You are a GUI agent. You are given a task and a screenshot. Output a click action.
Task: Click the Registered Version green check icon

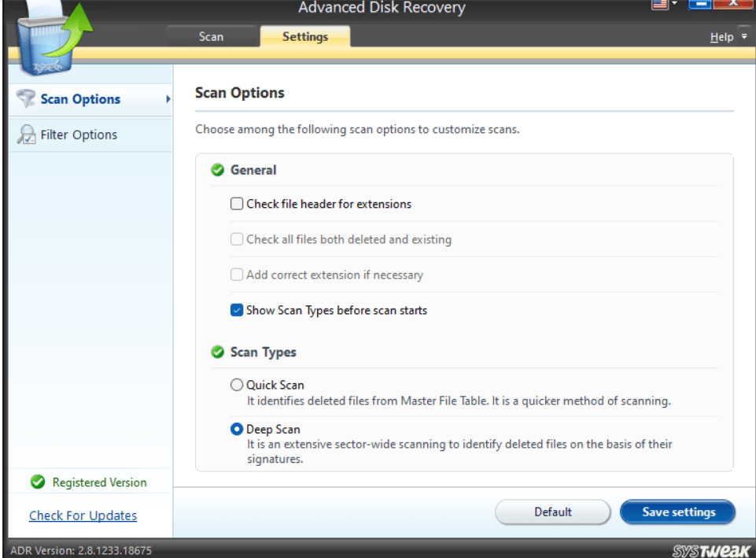(37, 482)
